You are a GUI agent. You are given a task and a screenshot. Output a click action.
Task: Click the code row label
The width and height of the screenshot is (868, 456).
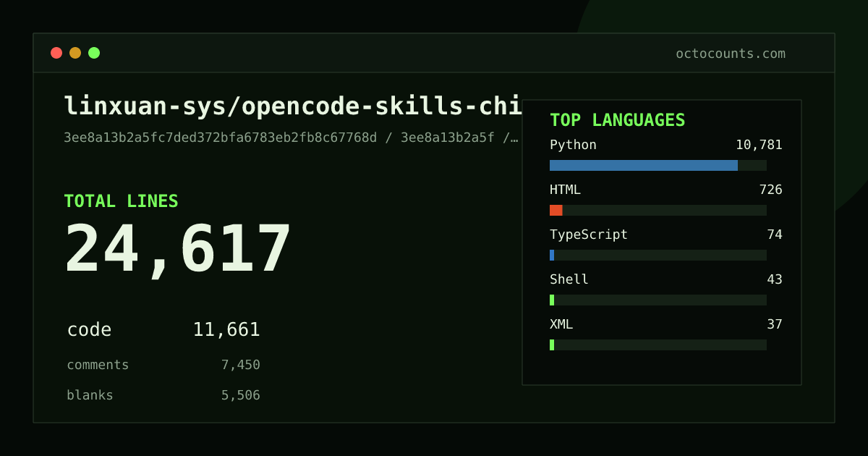[x=89, y=330]
